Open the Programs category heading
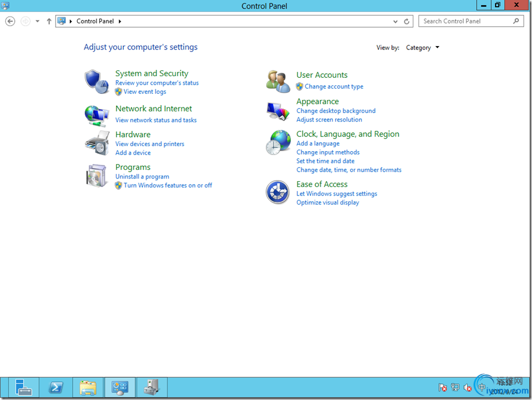 [x=133, y=167]
